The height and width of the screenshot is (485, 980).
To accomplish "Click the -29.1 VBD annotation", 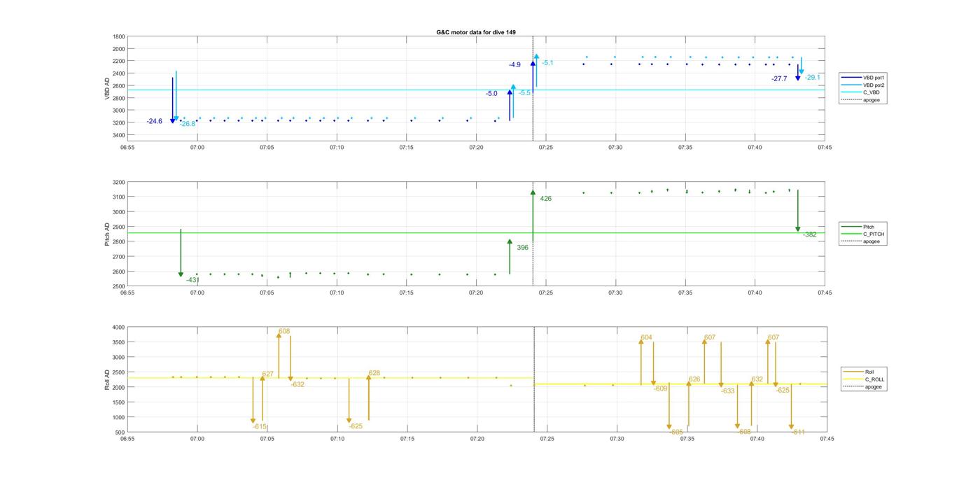I will click(813, 78).
